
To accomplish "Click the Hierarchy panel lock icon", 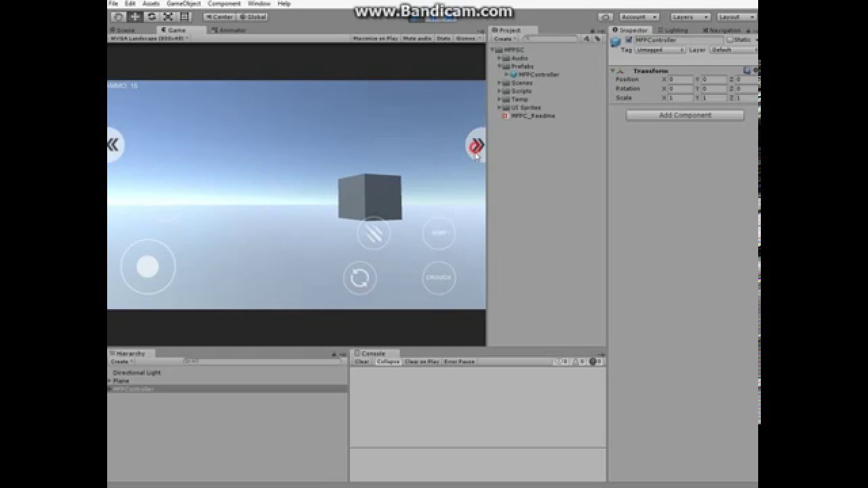I will pos(334,354).
